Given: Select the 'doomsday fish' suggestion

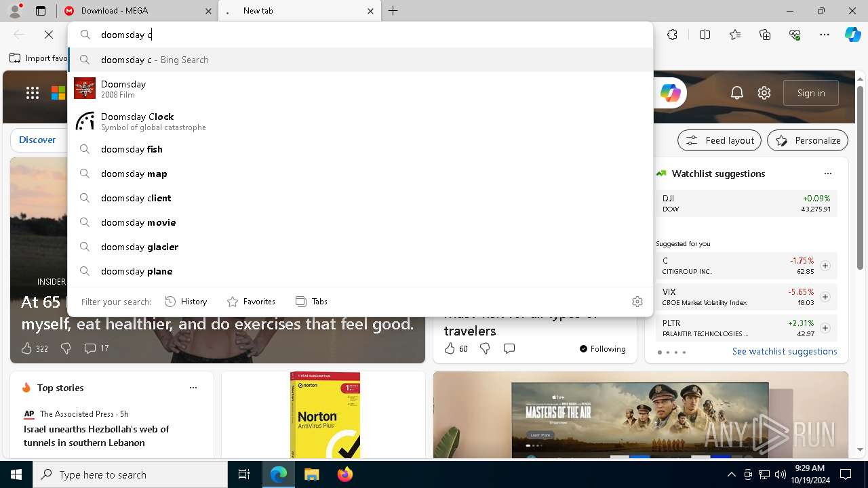Looking at the screenshot, I should click(360, 149).
